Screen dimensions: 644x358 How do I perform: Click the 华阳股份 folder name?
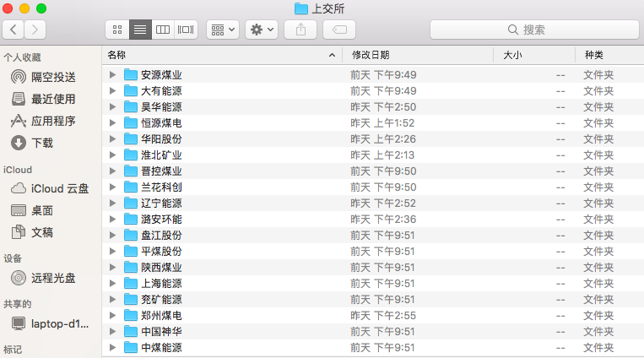point(161,139)
